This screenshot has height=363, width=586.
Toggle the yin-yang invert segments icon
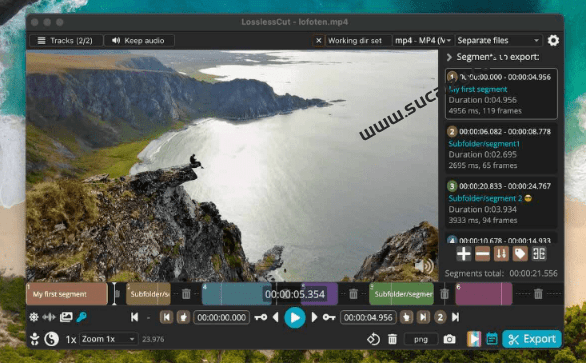(52, 339)
